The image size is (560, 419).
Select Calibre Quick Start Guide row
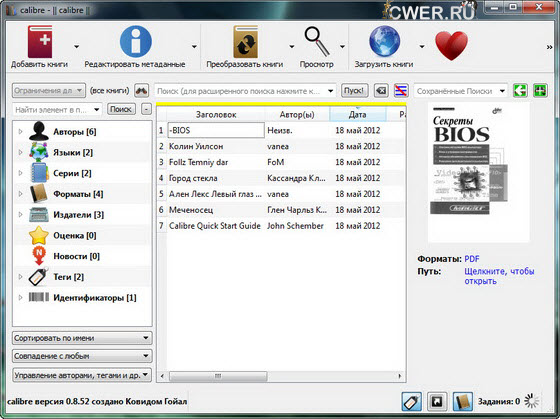coord(281,226)
